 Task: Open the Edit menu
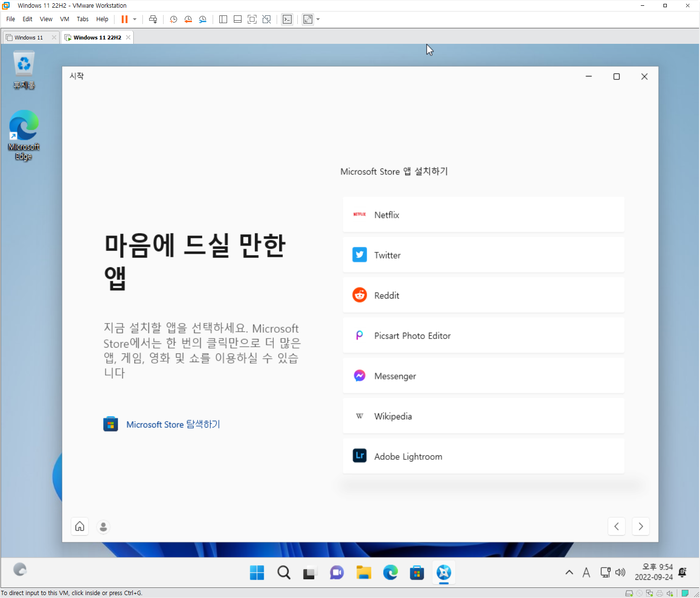click(27, 19)
